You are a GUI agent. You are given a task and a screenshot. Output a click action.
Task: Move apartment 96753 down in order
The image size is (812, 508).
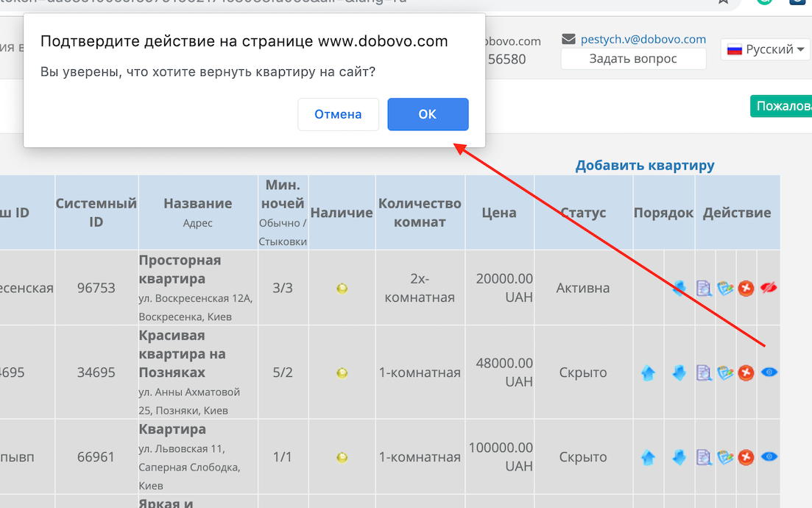coord(679,288)
